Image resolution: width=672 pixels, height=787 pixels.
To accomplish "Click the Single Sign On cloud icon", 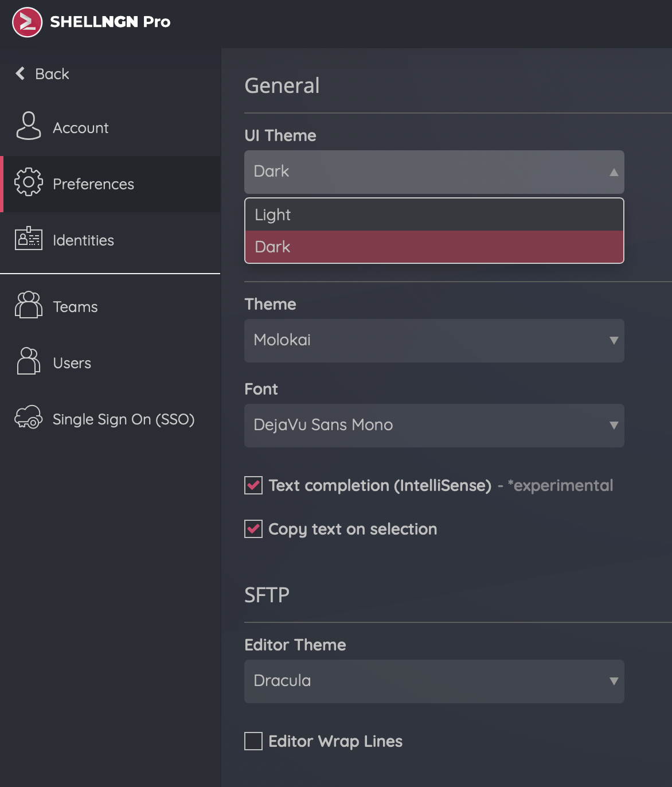I will tap(29, 418).
